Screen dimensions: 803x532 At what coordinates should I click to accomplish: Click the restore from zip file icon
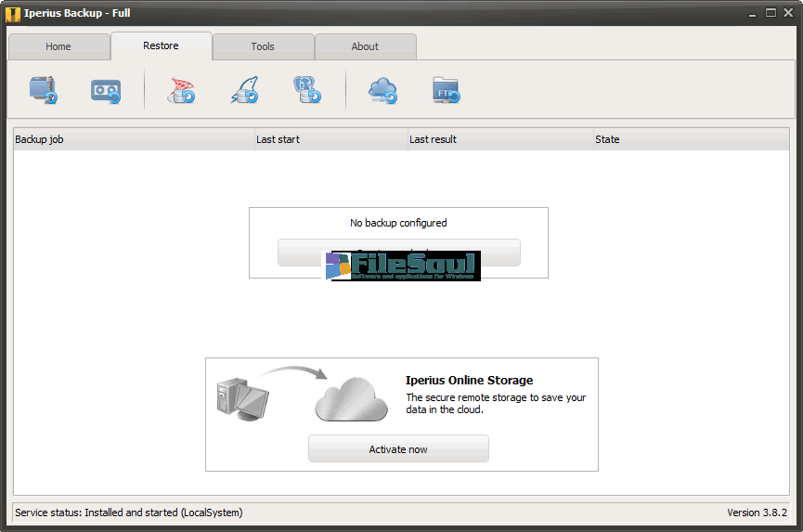tap(44, 90)
